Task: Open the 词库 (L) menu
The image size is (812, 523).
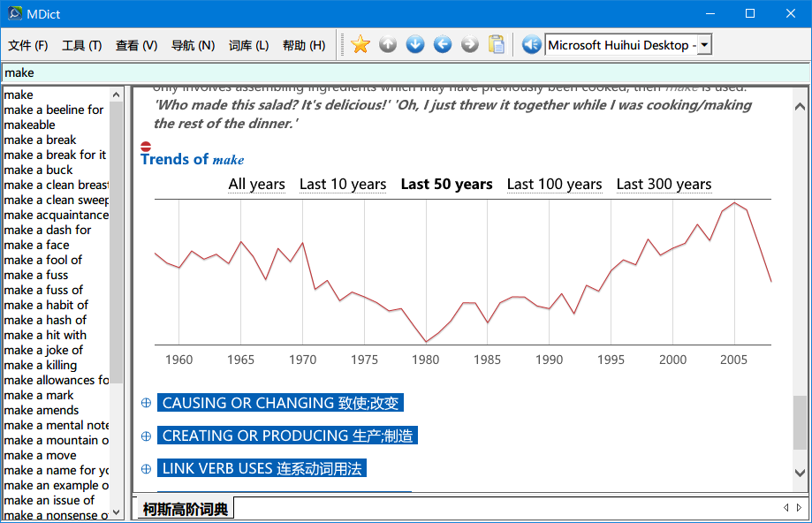Action: pos(248,46)
